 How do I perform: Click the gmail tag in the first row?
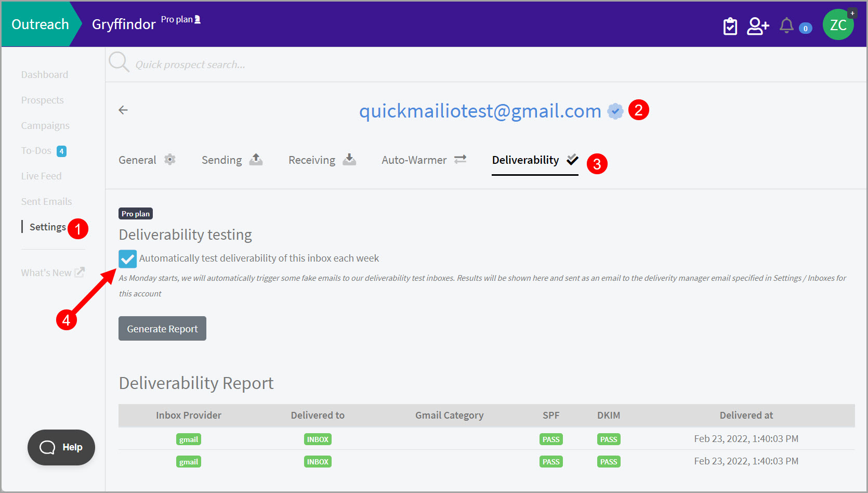click(x=189, y=439)
